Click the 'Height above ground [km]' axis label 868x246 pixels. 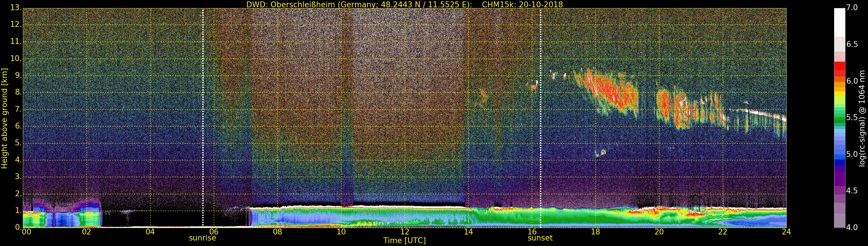(4, 118)
